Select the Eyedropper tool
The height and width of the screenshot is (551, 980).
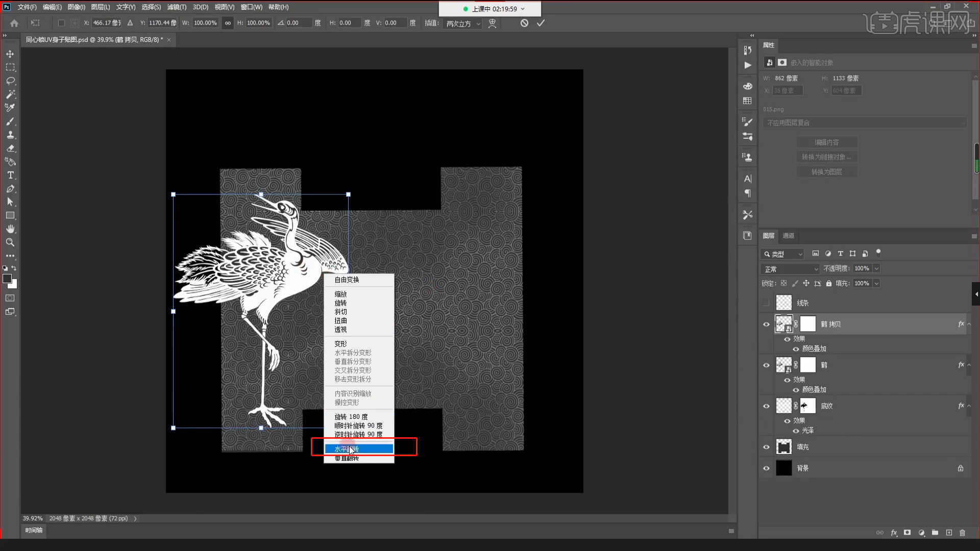[x=10, y=108]
